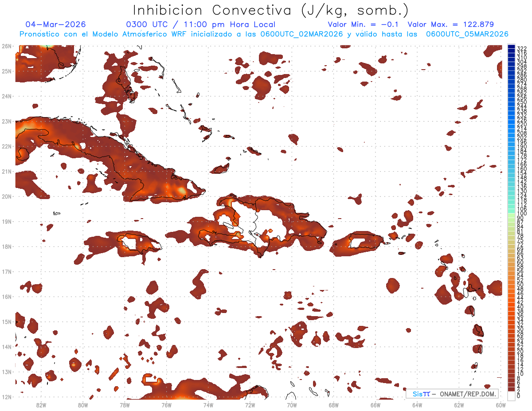Click the "Valor Max. = 122.879" text
532x411 pixels.
451,24
